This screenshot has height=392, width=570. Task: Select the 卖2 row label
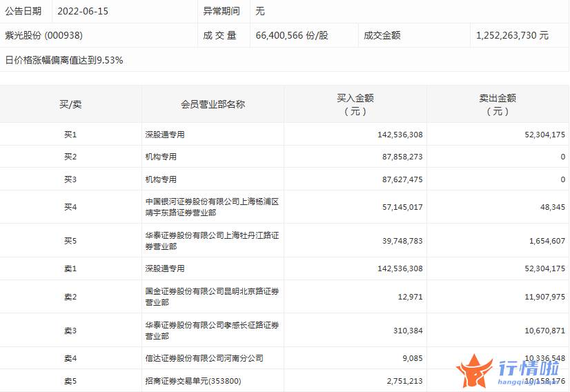(x=70, y=297)
